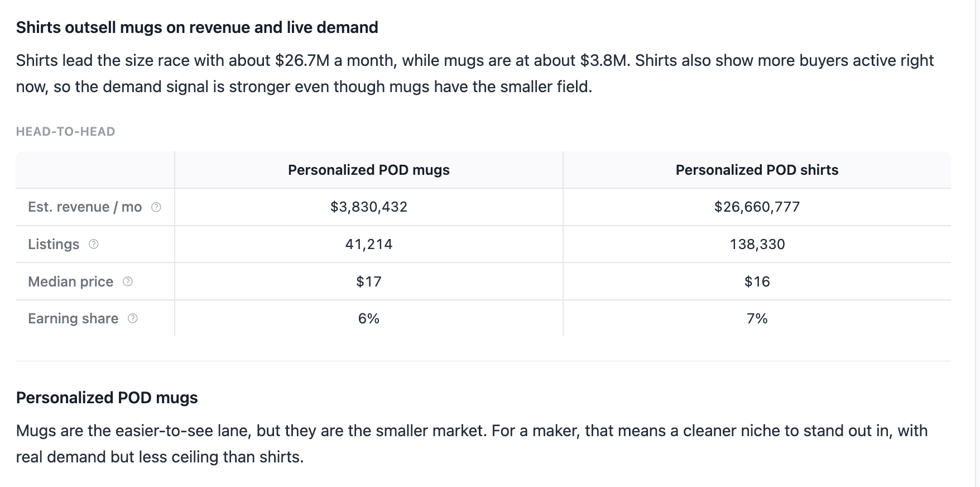The image size is (980, 487).
Task: Click the 7% earning share value
Action: [757, 318]
